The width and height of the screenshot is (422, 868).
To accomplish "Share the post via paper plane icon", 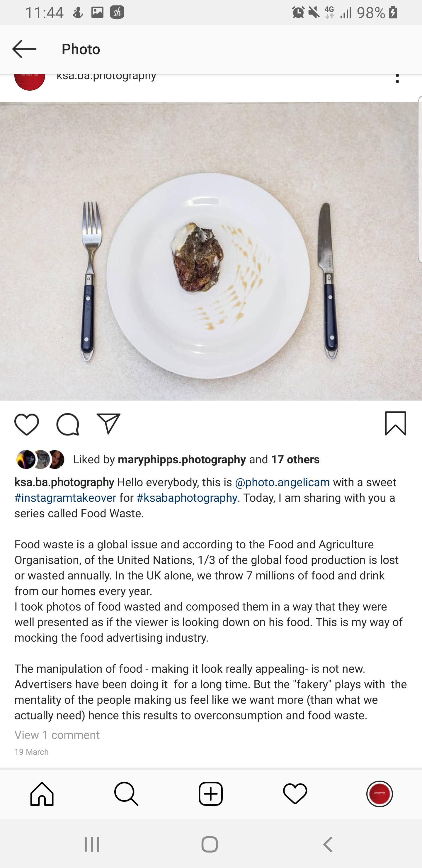I will click(x=108, y=424).
